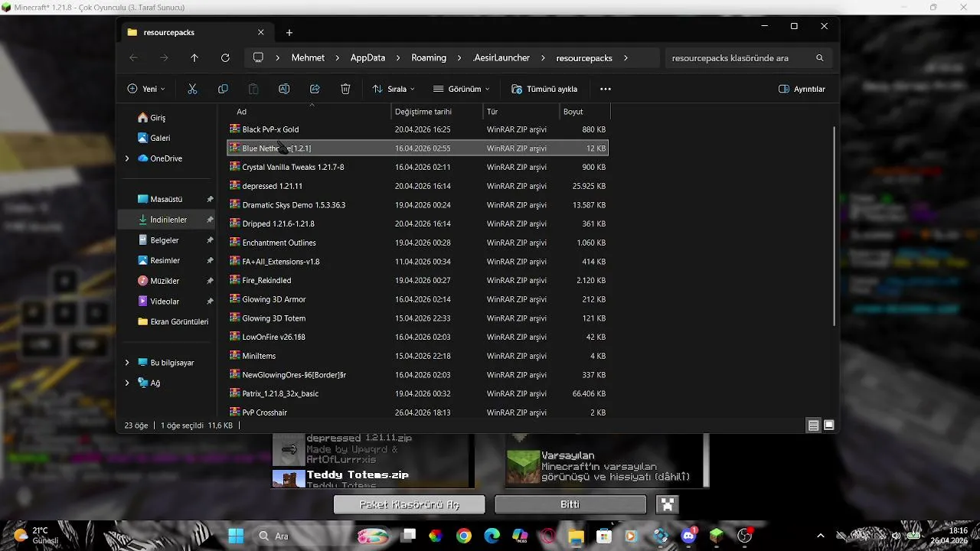Click the Paste clipboard icon
This screenshot has height=551, width=980.
tap(253, 89)
